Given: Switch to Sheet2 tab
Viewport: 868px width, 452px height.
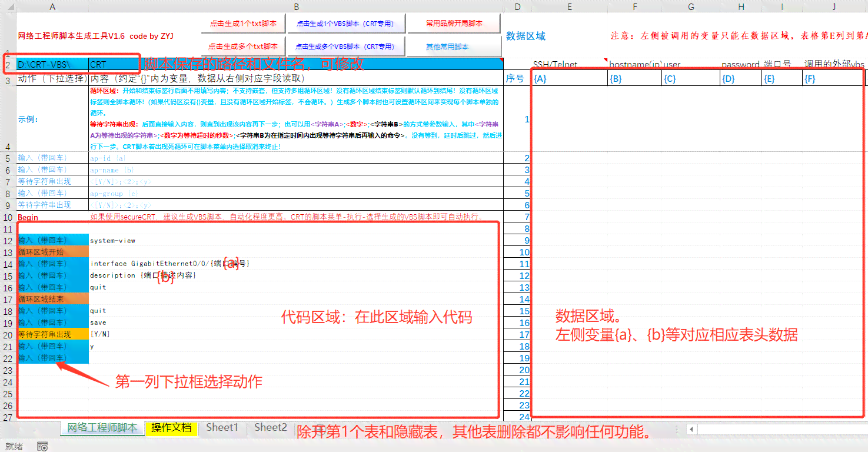Looking at the screenshot, I should click(271, 428).
